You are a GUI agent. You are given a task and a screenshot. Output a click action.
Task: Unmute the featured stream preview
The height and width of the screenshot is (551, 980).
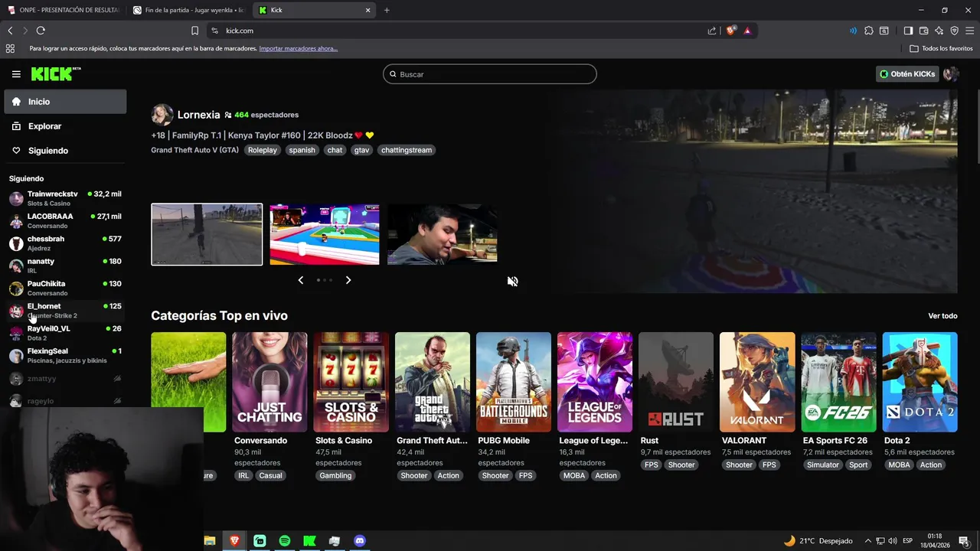tap(512, 281)
